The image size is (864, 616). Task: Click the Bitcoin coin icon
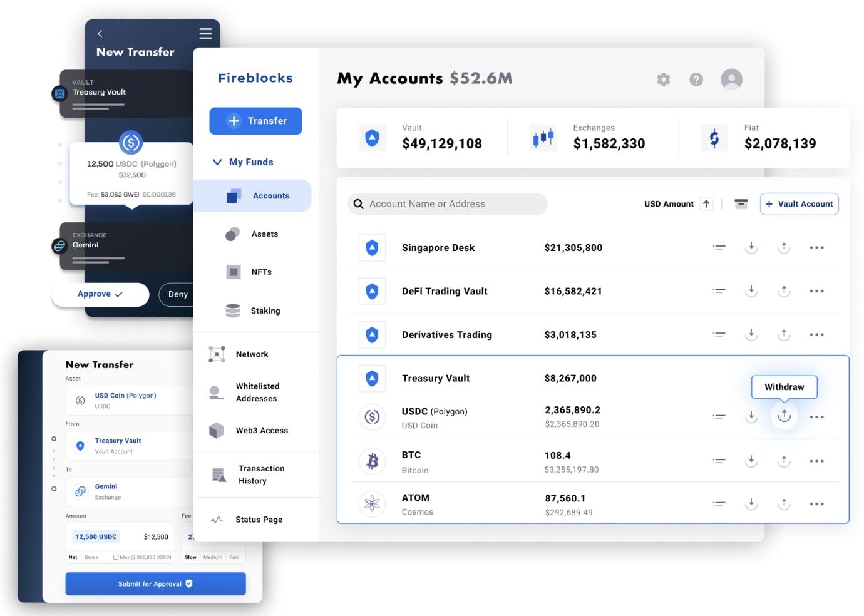pyautogui.click(x=372, y=461)
